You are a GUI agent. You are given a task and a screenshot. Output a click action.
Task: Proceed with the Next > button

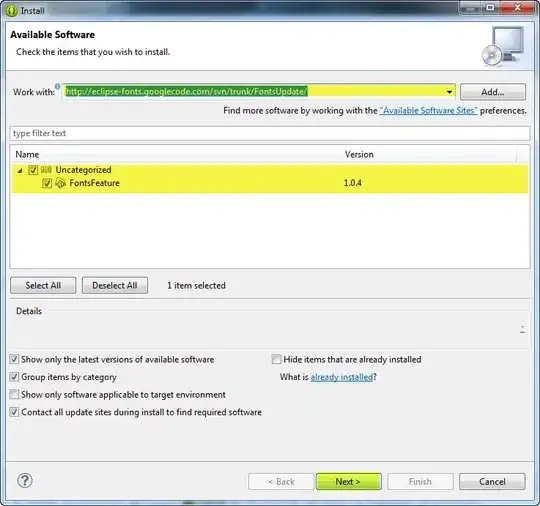coord(349,482)
